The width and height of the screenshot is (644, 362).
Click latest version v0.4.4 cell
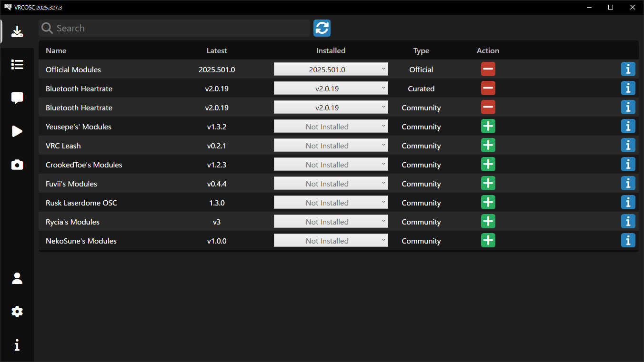pos(217,184)
